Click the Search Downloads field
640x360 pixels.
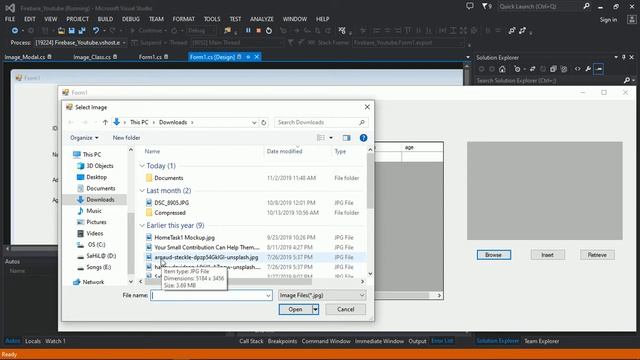tap(320, 122)
